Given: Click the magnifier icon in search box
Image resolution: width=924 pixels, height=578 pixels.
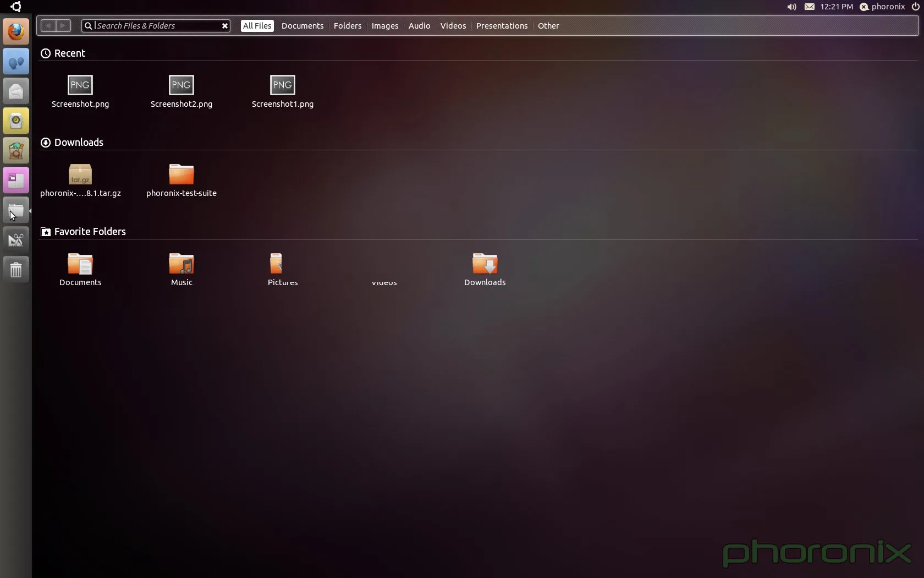Looking at the screenshot, I should pos(88,26).
